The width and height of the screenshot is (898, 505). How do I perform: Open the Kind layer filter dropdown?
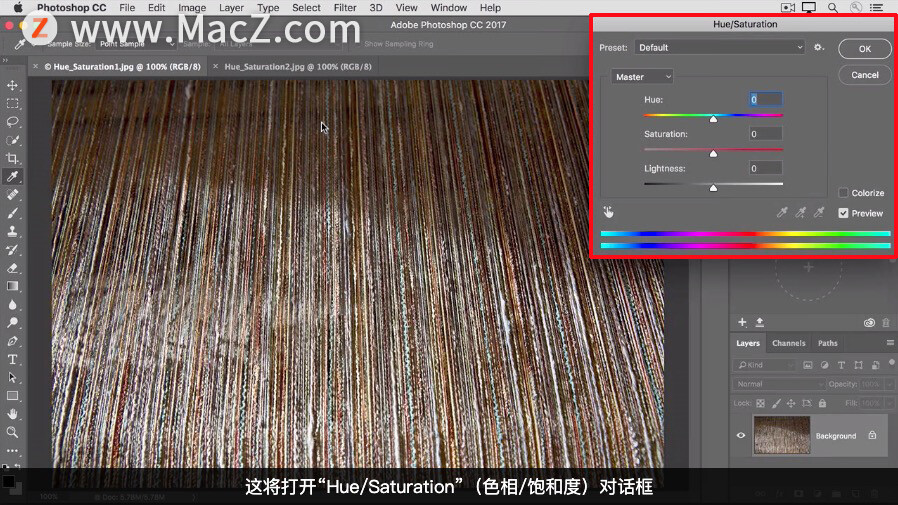pyautogui.click(x=765, y=365)
